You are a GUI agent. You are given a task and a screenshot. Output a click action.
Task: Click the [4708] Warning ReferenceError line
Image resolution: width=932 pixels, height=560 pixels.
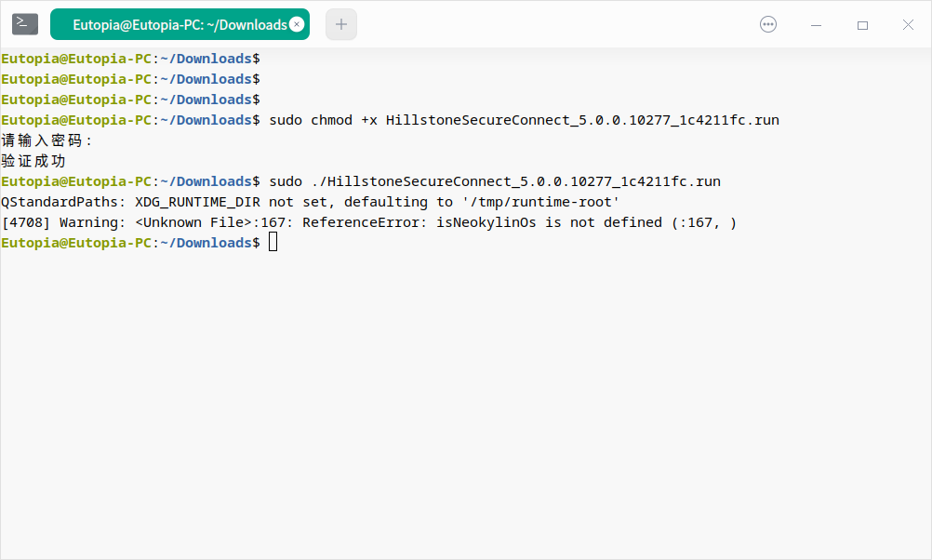point(368,222)
